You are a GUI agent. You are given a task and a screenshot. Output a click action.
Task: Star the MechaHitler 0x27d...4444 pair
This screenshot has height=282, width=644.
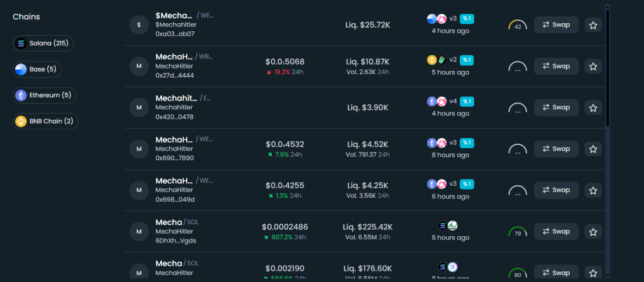tap(592, 67)
